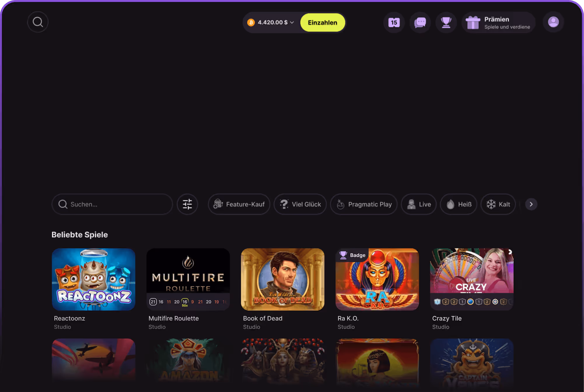Viewport: 584px width, 392px height.
Task: Open the search magnifier in top header
Action: (38, 22)
